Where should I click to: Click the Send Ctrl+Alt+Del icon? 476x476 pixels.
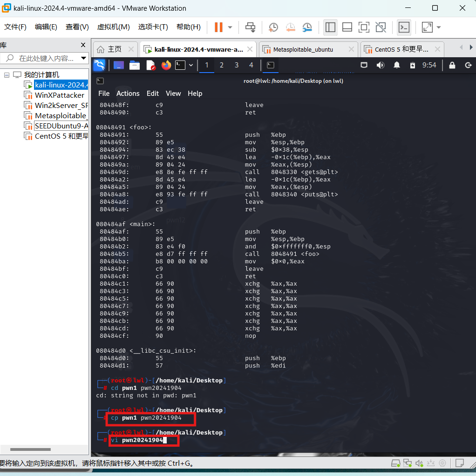point(251,27)
